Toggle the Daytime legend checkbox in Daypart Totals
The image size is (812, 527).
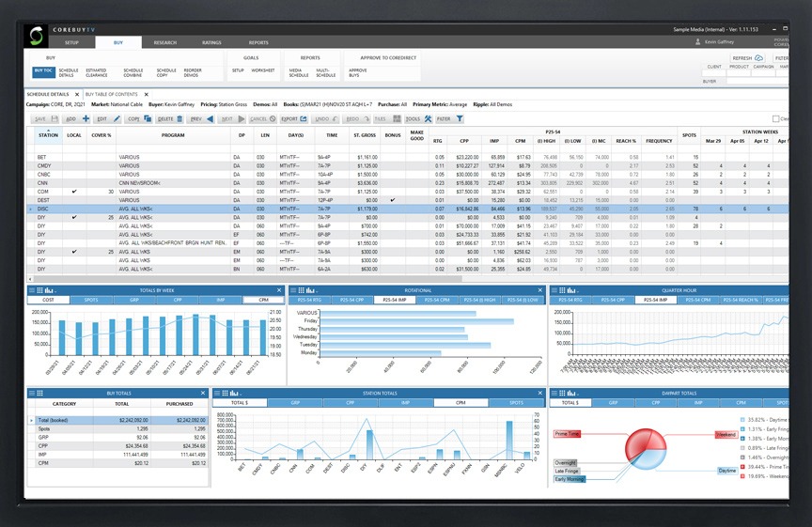click(x=742, y=420)
